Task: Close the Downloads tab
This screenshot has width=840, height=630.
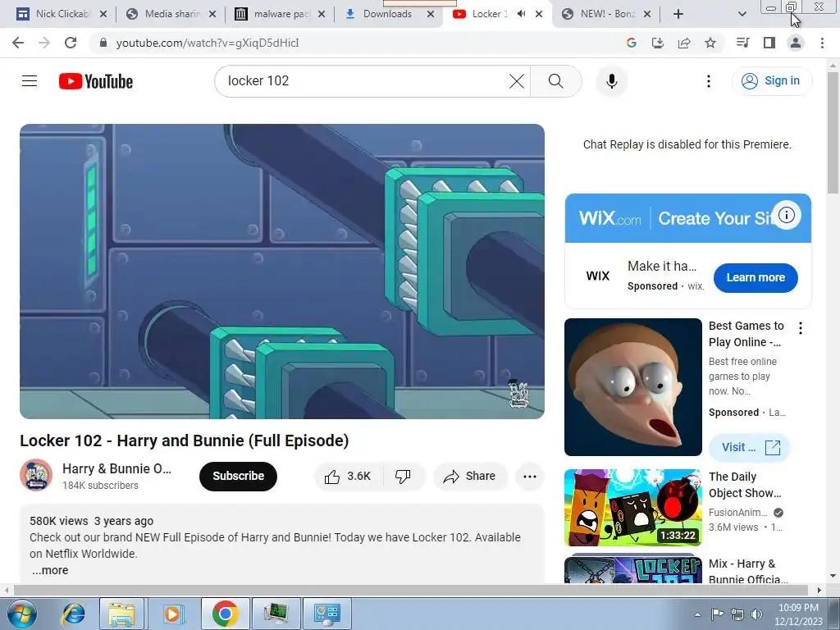Action: 430,14
